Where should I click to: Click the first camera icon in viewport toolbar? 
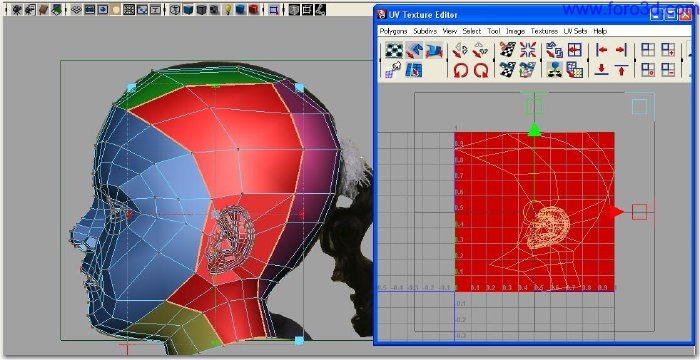tap(17, 9)
